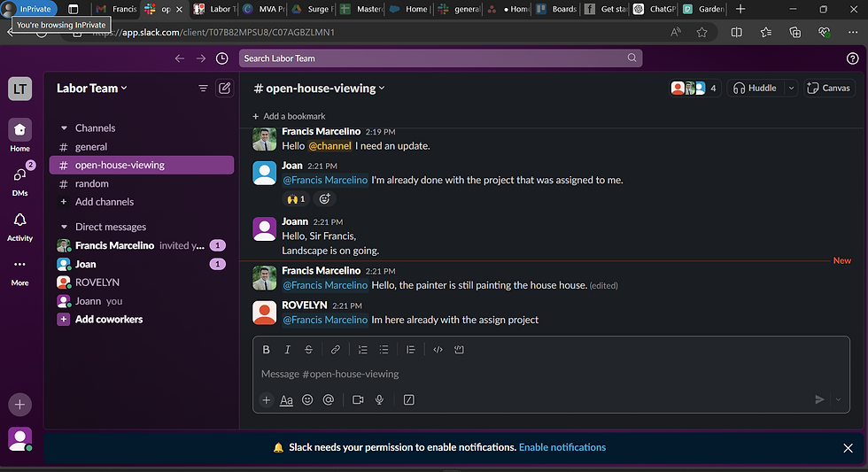
Task: Add reaction next to Joan's message
Action: pos(325,198)
